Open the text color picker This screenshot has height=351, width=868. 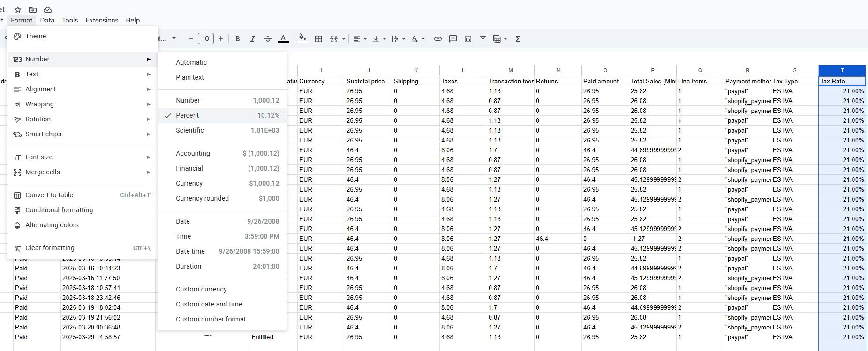pos(283,39)
